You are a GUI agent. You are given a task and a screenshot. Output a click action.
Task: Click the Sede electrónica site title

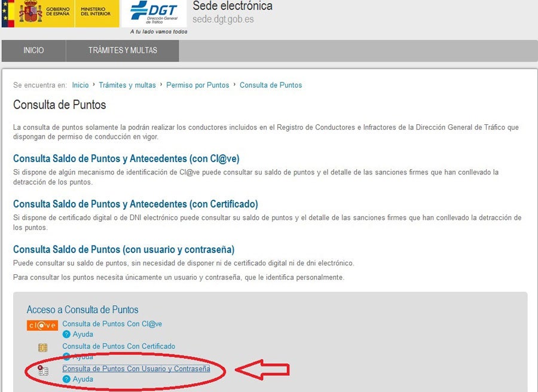[233, 6]
